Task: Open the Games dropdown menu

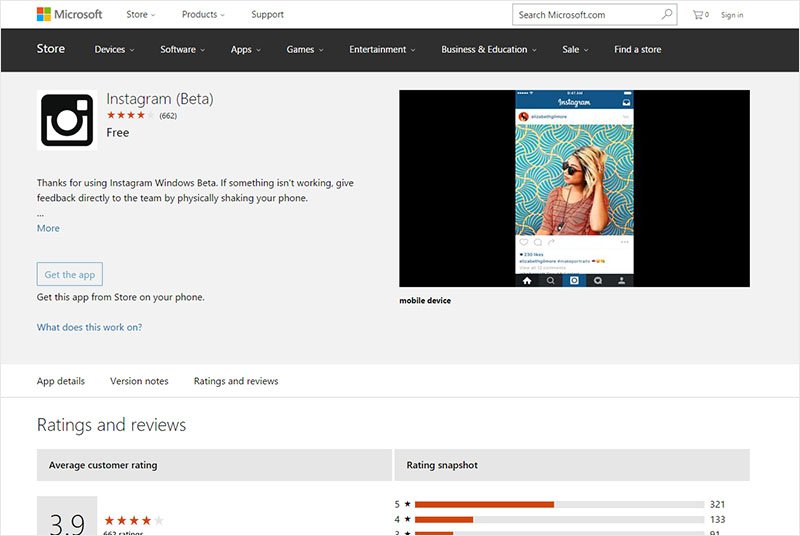Action: tap(305, 49)
